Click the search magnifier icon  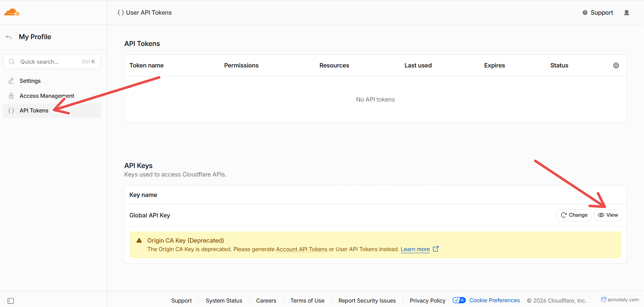pyautogui.click(x=12, y=62)
